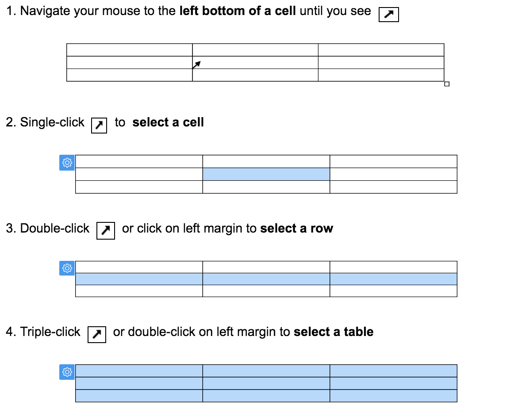
Task: Click the top-right cell of the fully selected table
Action: tap(393, 370)
